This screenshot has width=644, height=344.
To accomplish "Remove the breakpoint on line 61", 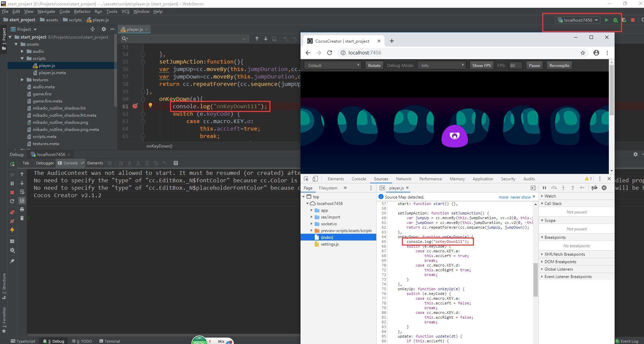I will coord(135,106).
